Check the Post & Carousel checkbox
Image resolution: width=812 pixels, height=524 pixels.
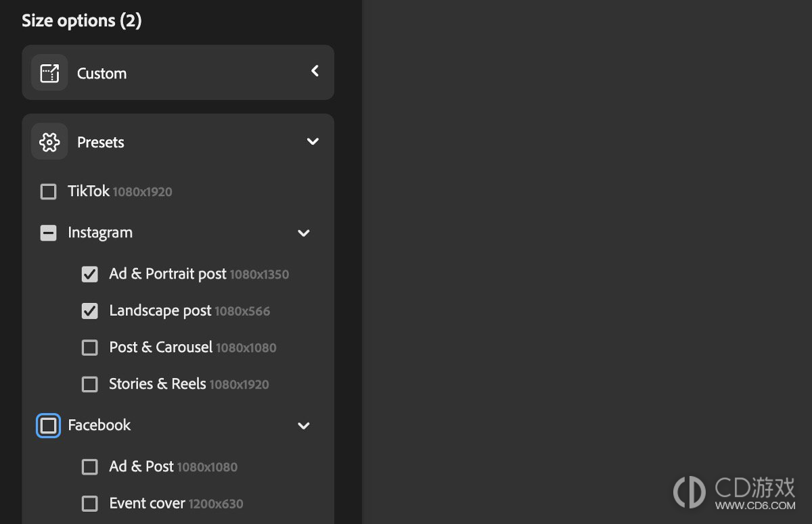pyautogui.click(x=89, y=348)
